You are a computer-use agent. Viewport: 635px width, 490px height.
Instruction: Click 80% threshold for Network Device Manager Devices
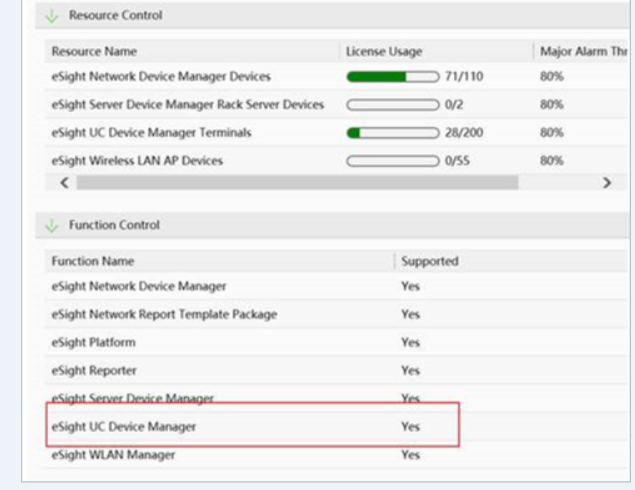552,77
